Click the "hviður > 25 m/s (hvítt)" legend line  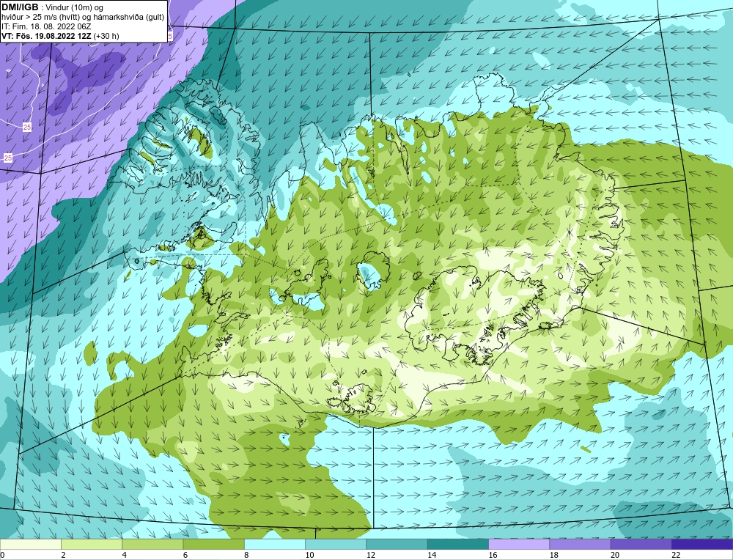[x=42, y=18]
